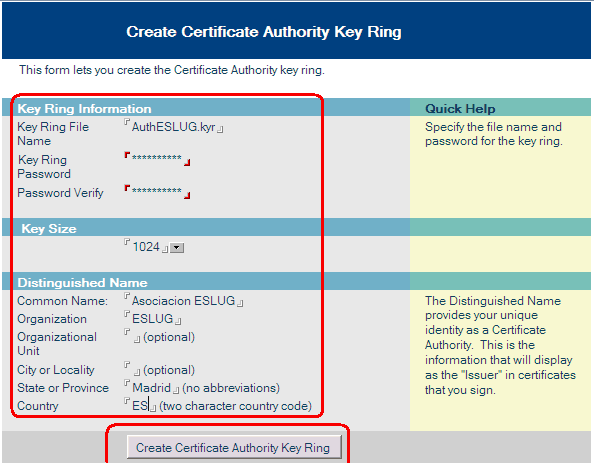Edit the Key Ring File Name field

coord(174,127)
